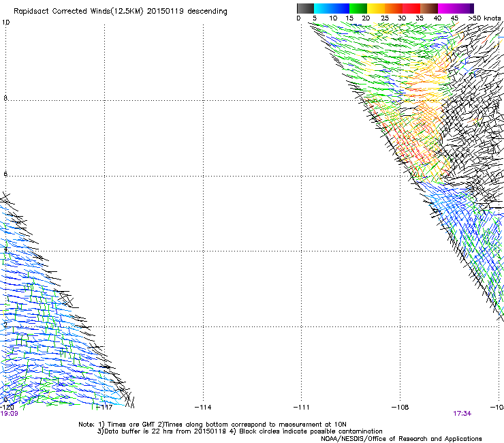Screen dimensions: 504x443
Task: Click the '-111' longitude axis label
Action: pyautogui.click(x=302, y=407)
